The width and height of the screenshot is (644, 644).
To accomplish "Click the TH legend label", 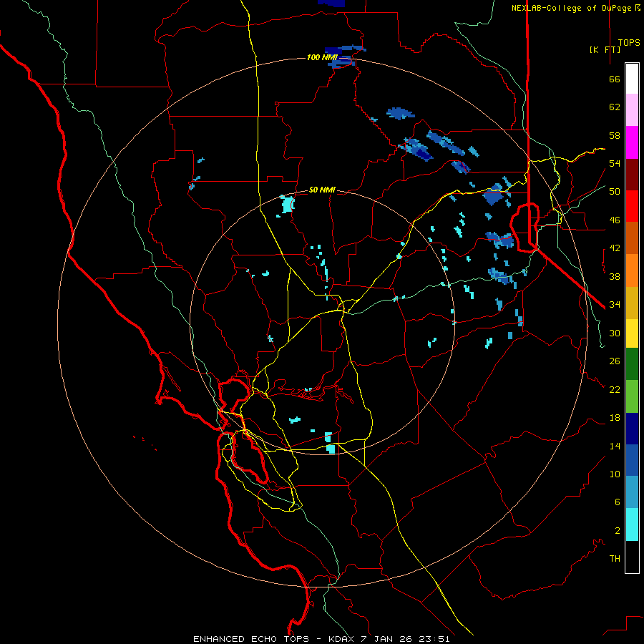I will click(x=615, y=559).
